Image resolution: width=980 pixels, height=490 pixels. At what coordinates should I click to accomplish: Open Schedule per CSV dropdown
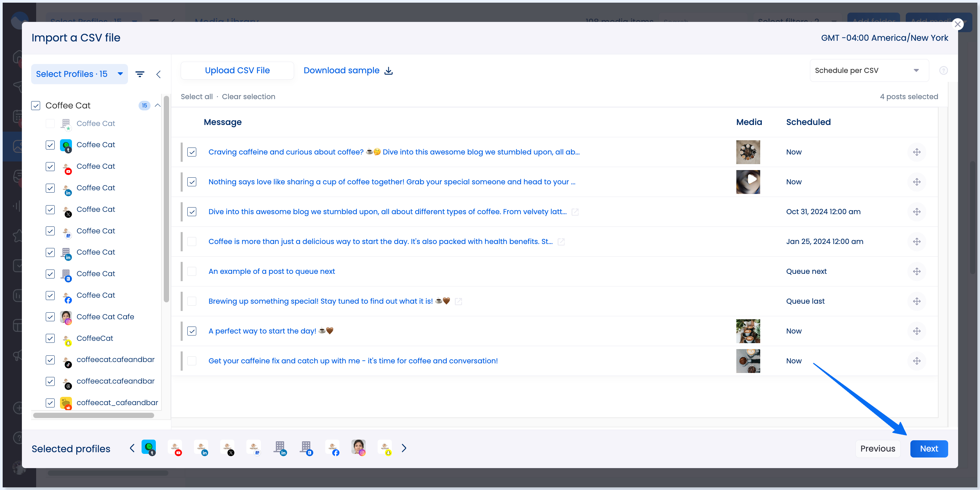(869, 71)
